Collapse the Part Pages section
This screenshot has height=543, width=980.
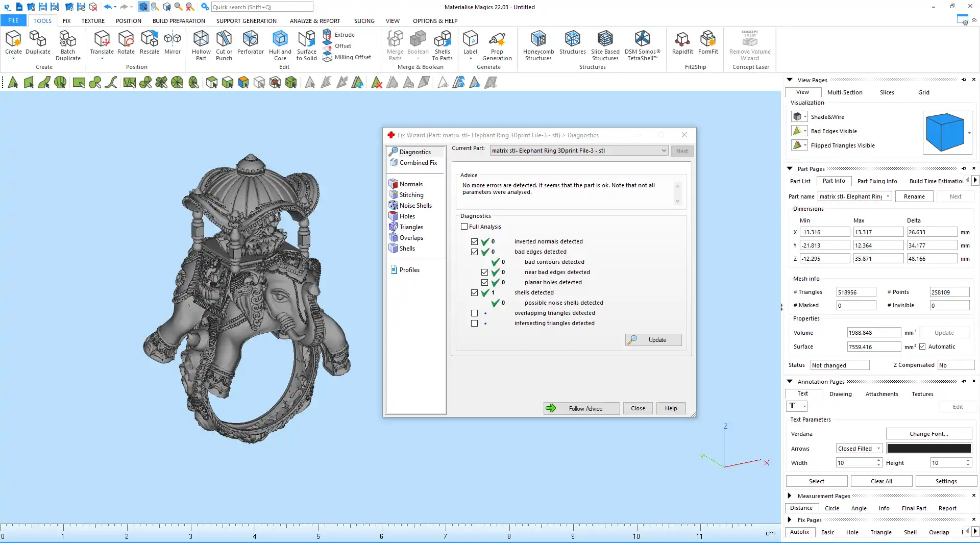tap(790, 169)
